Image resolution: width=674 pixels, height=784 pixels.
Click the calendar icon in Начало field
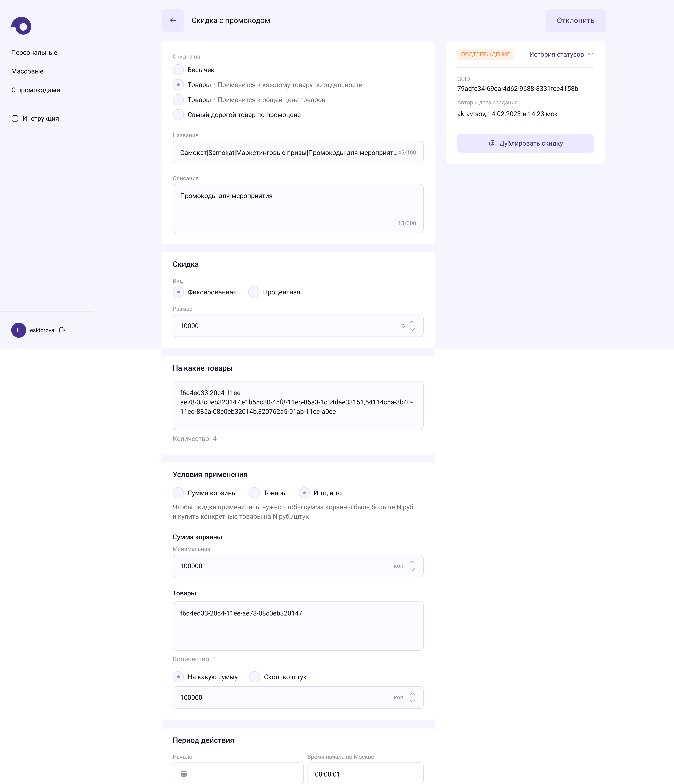(x=184, y=774)
